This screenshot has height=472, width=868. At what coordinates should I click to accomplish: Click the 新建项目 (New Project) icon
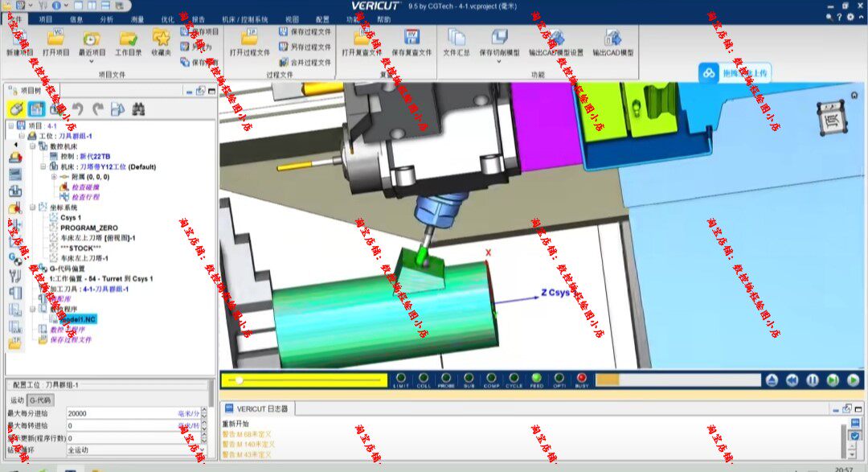[20, 39]
